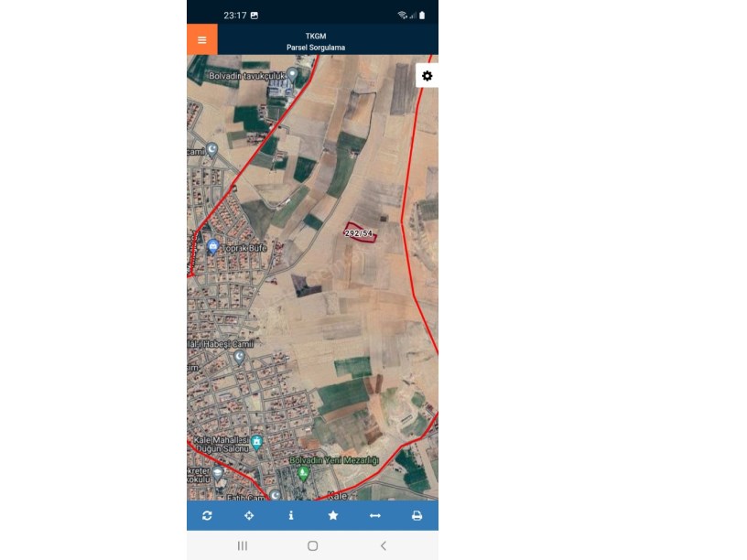Open Android recent apps button
The height and width of the screenshot is (560, 747).
243,545
